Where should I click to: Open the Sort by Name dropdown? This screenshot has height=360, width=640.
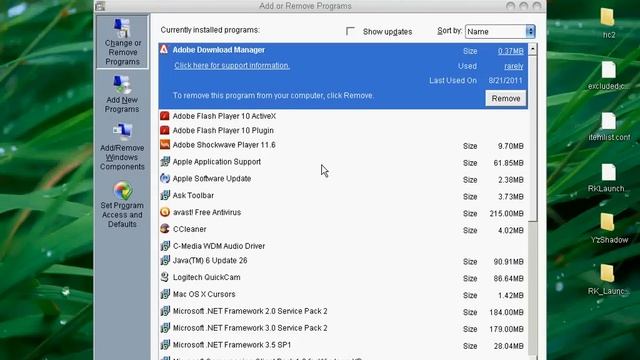click(500, 31)
